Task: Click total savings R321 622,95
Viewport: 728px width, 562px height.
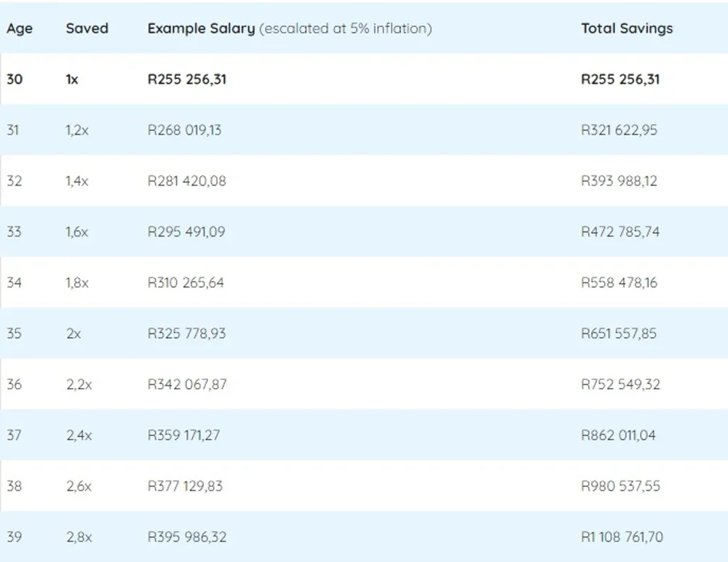Action: tap(619, 130)
